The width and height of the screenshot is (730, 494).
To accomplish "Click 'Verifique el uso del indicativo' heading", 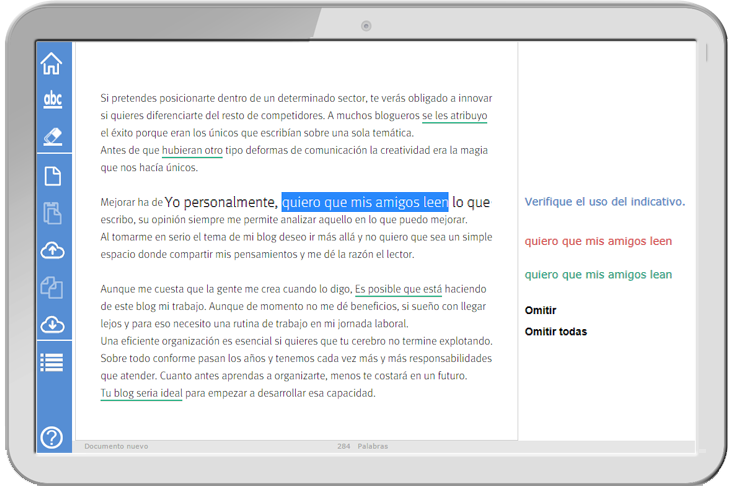I will tap(604, 202).
